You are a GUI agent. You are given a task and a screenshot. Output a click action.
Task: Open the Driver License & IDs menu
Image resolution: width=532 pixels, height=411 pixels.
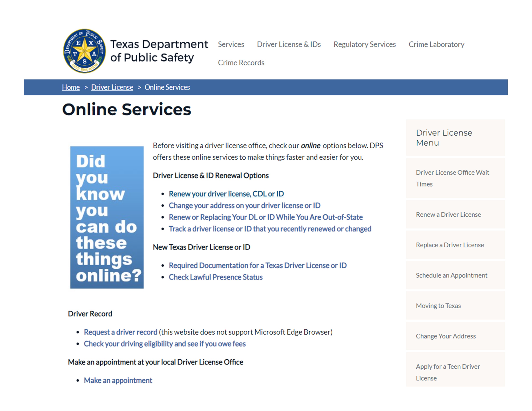click(x=289, y=44)
